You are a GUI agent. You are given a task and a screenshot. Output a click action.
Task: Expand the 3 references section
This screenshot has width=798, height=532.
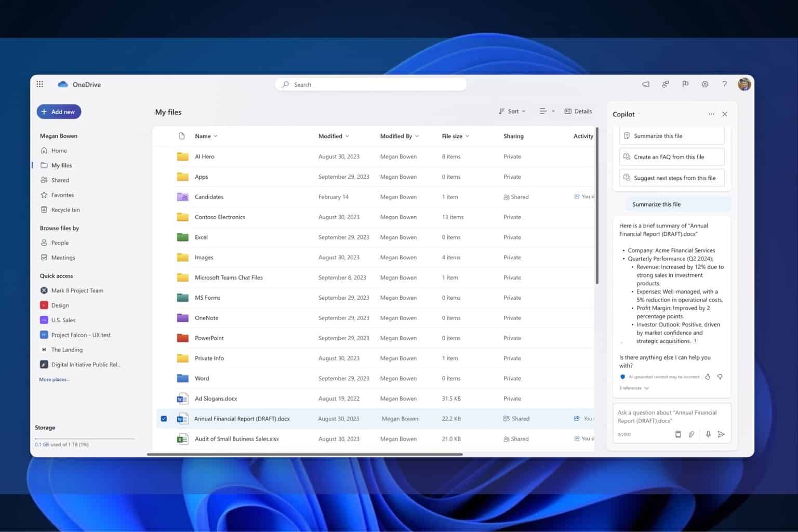click(x=634, y=388)
